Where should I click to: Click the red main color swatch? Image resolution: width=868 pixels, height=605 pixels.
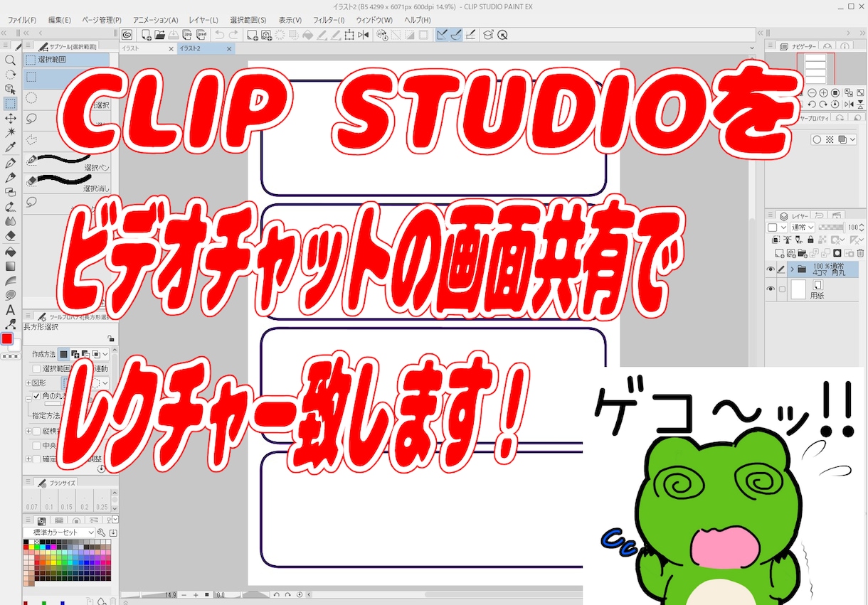click(x=7, y=338)
